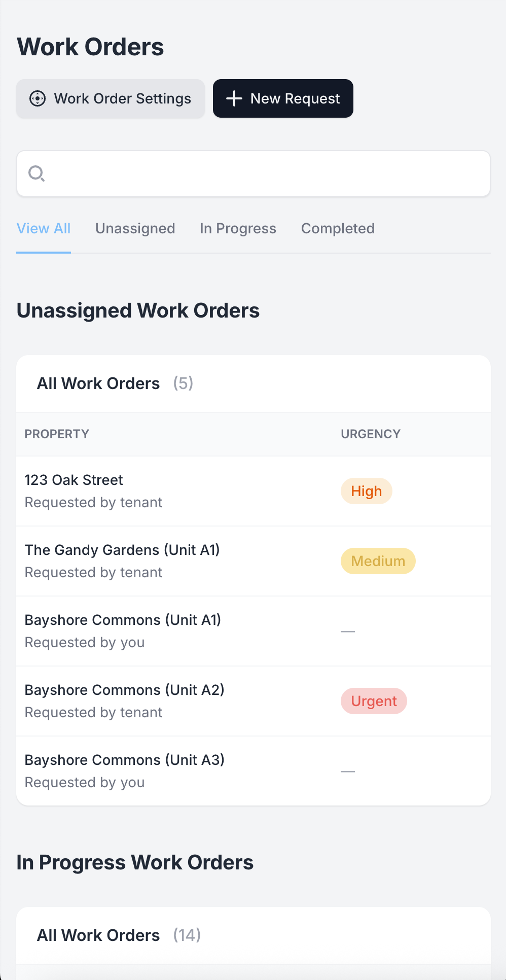Switch to the Unassigned tab
This screenshot has width=506, height=980.
[135, 228]
